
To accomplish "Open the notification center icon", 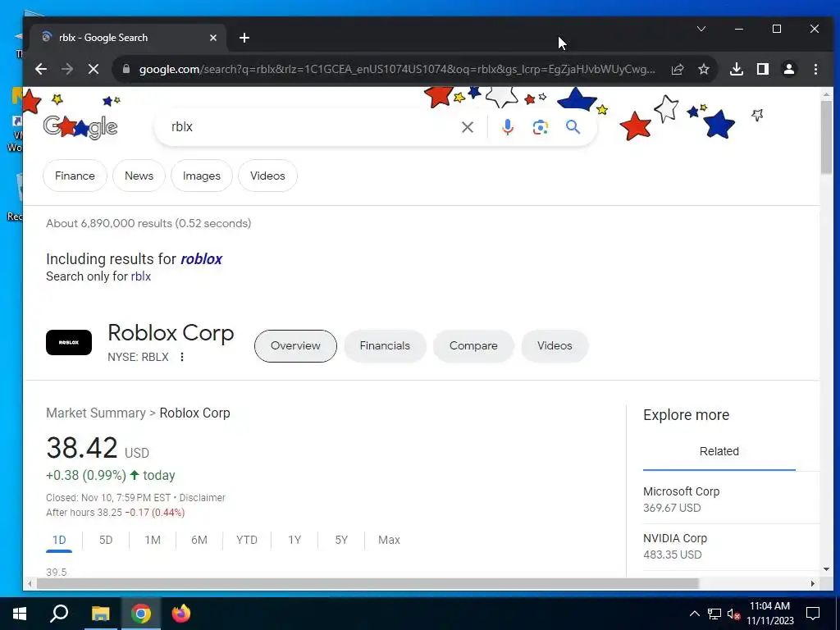I will pyautogui.click(x=813, y=614).
